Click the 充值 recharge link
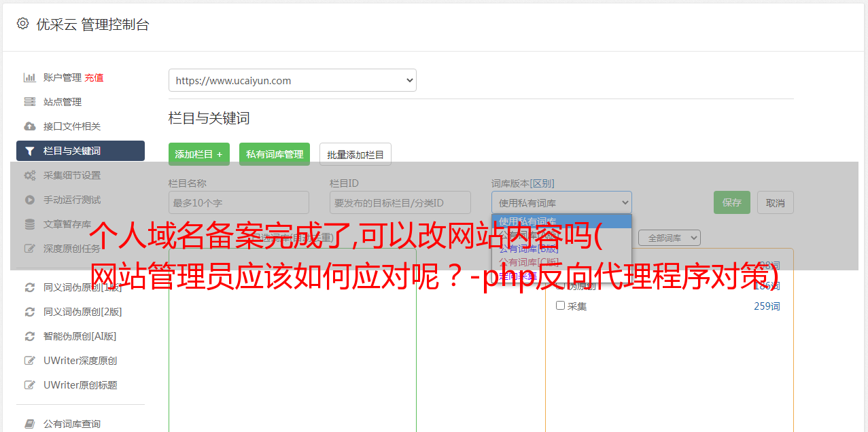868x432 pixels. click(x=94, y=77)
